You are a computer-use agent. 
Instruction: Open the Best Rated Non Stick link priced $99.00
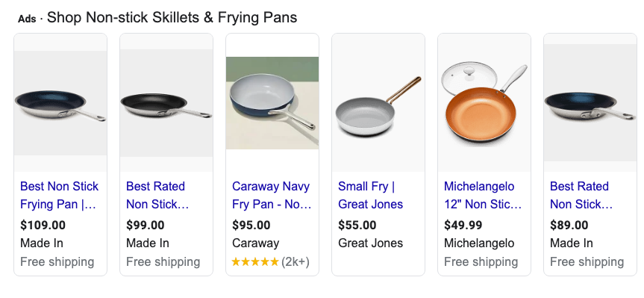tap(157, 195)
